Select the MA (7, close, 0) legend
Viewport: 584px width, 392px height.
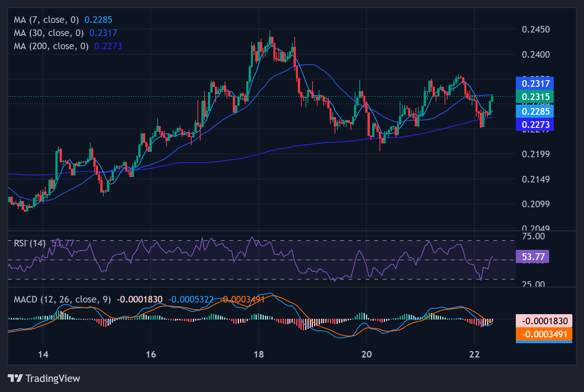tap(46, 20)
